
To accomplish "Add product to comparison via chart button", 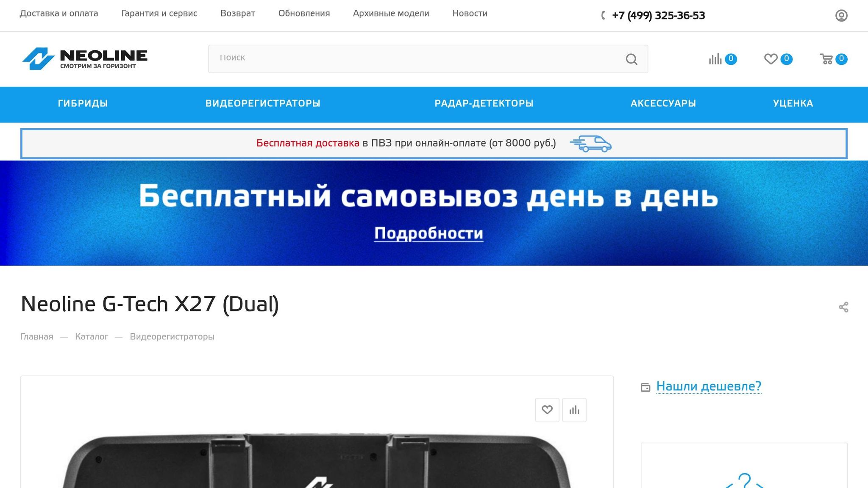I will click(574, 410).
